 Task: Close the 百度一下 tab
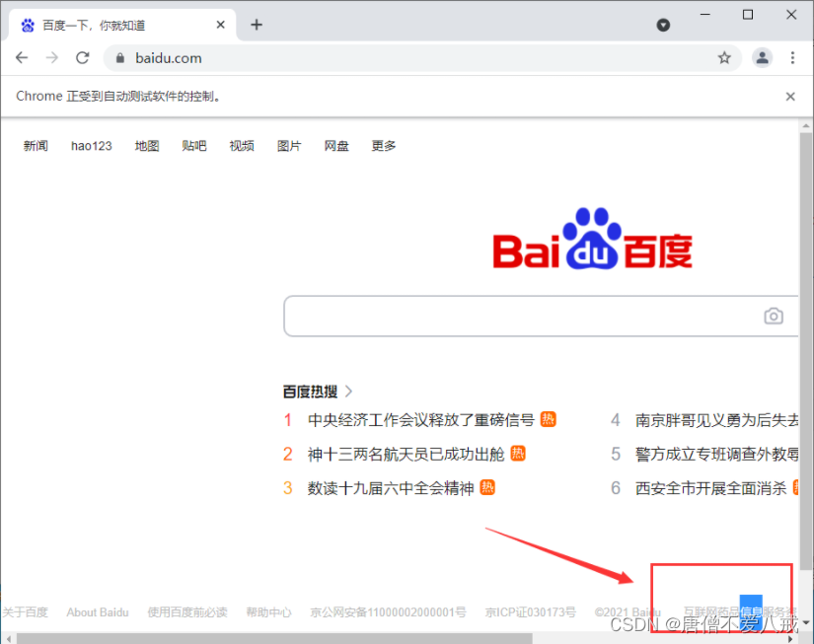tap(221, 25)
